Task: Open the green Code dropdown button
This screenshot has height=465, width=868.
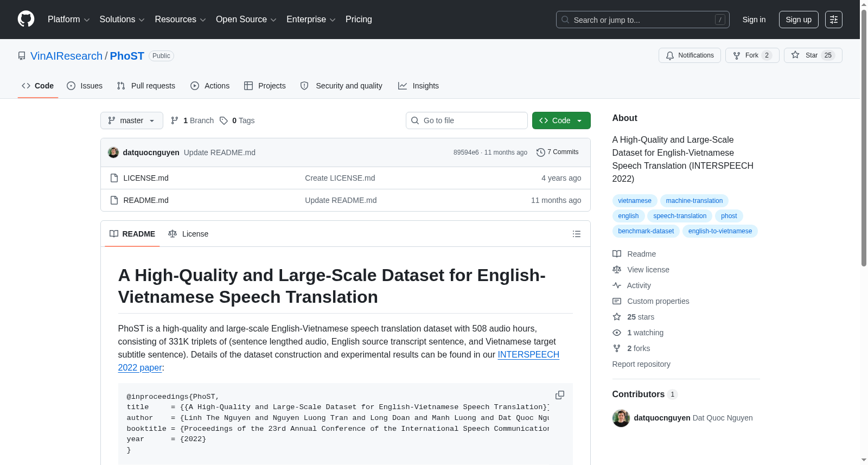Action: point(561,120)
